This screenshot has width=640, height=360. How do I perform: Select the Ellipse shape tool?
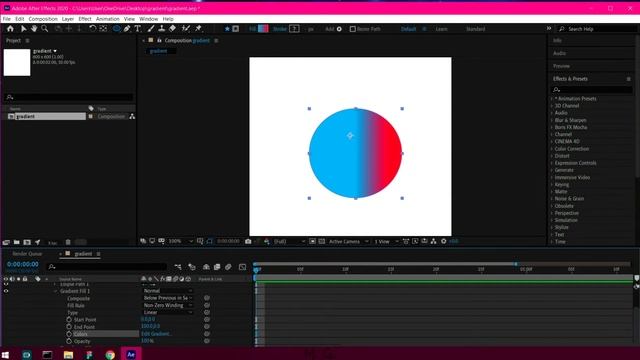coord(117,29)
